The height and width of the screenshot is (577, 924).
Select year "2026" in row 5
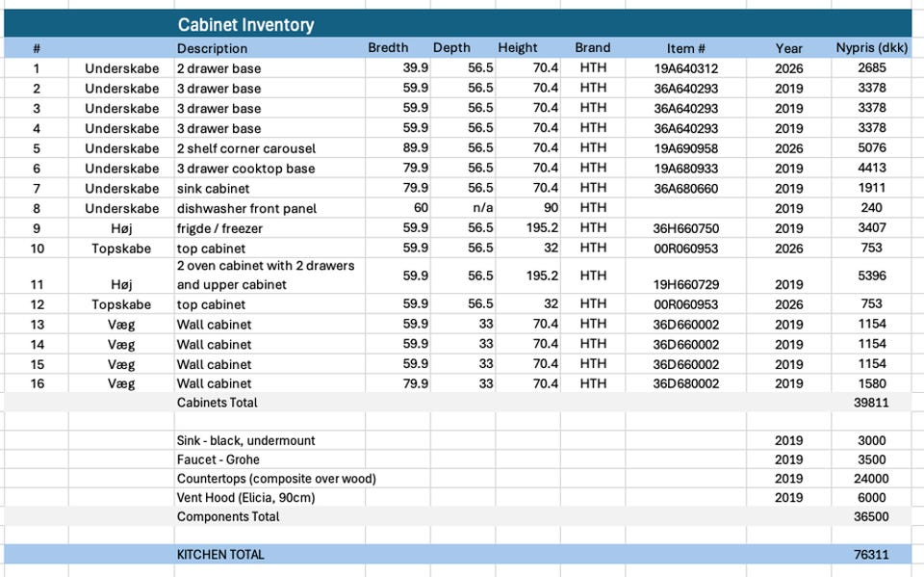788,148
